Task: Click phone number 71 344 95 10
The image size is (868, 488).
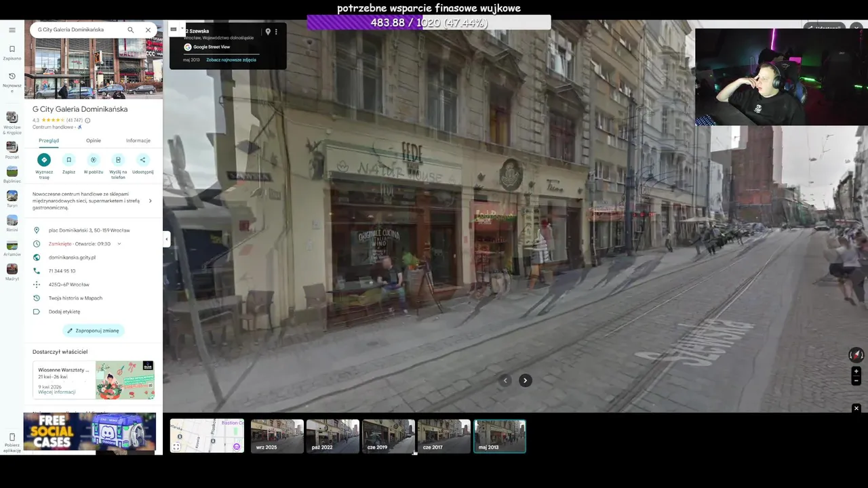Action: tap(62, 271)
